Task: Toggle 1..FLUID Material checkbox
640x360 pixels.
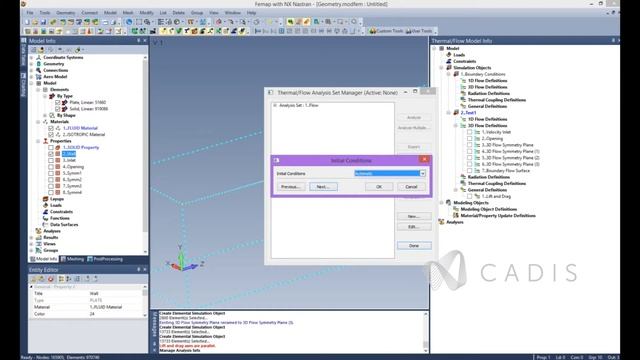Action: (x=51, y=128)
